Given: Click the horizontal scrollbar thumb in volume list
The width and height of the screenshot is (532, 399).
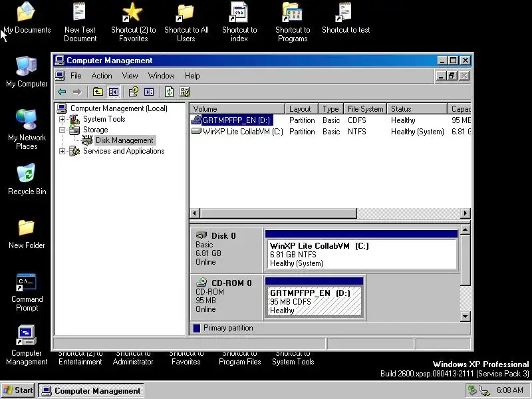Looking at the screenshot, I should point(278,213).
